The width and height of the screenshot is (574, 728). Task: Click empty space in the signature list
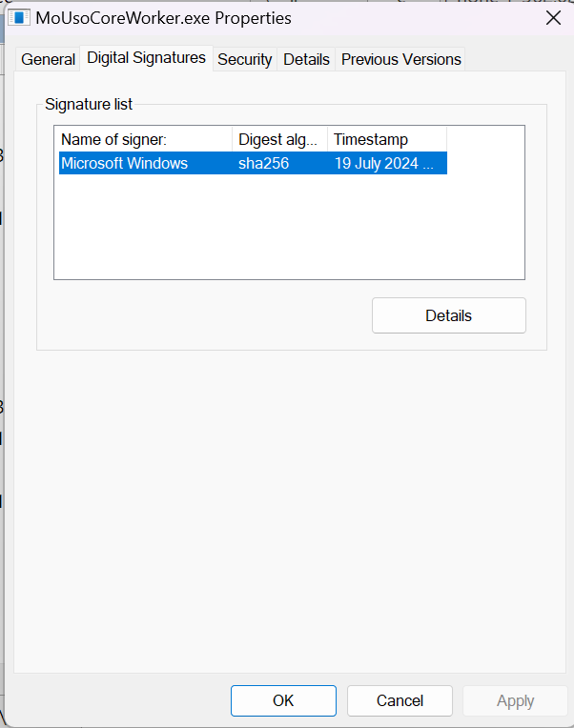click(286, 229)
